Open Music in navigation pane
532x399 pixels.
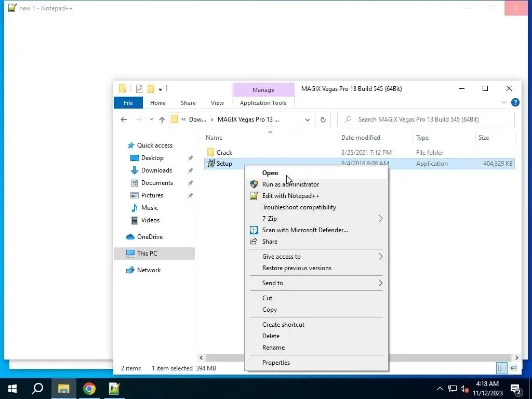click(149, 208)
